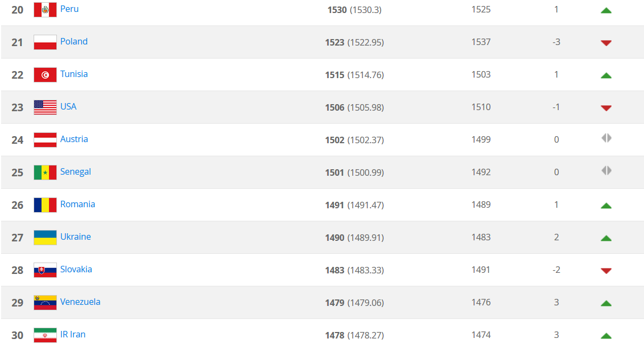The image size is (644, 345).
Task: Open the Venezuela team link
Action: 80,302
